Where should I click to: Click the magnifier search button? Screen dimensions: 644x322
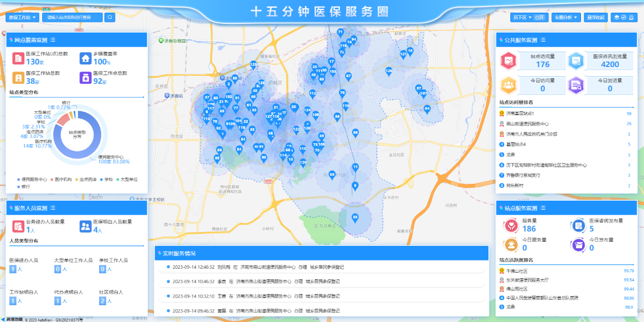(x=110, y=17)
